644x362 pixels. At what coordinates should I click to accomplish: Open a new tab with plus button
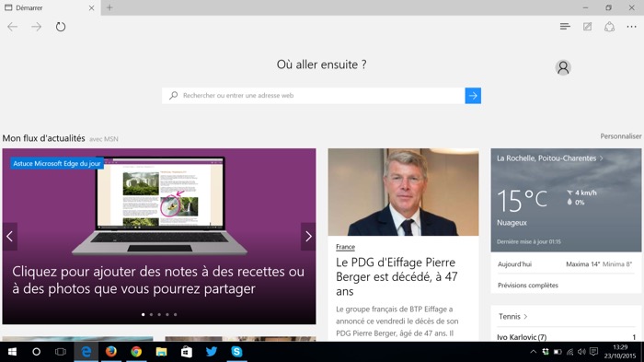click(109, 7)
